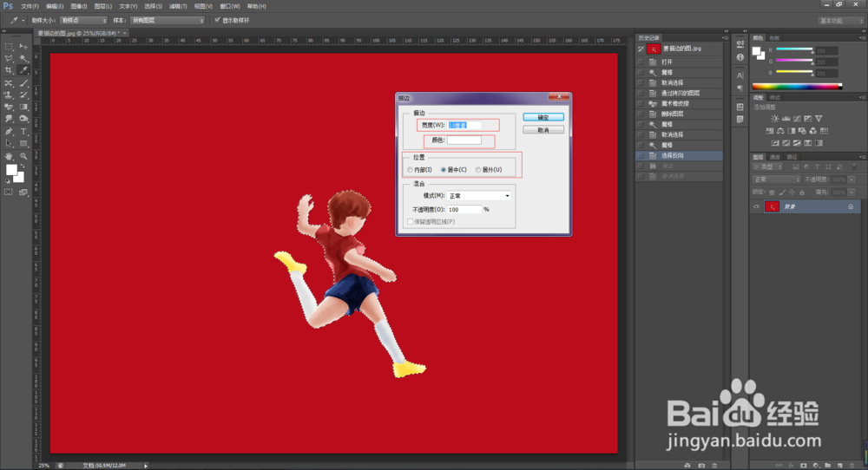Screen dimensions: 868x470
Task: Add a Levels adjustment
Action: [786, 118]
